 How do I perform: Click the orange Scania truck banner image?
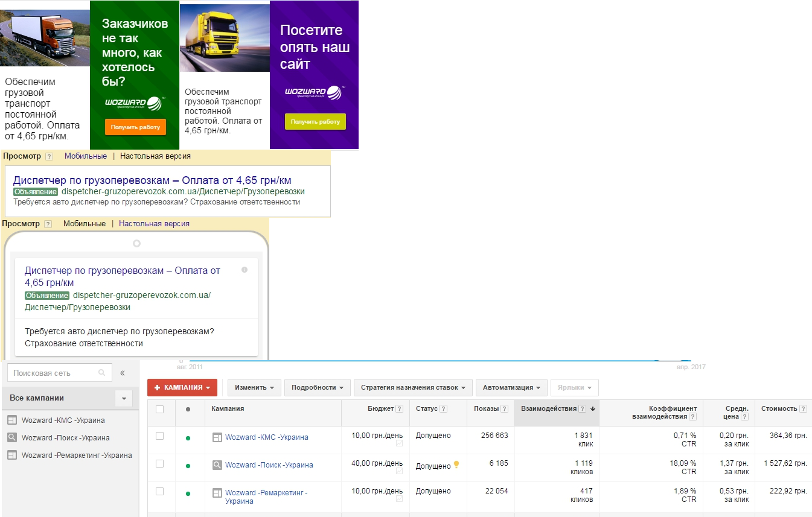tap(45, 38)
